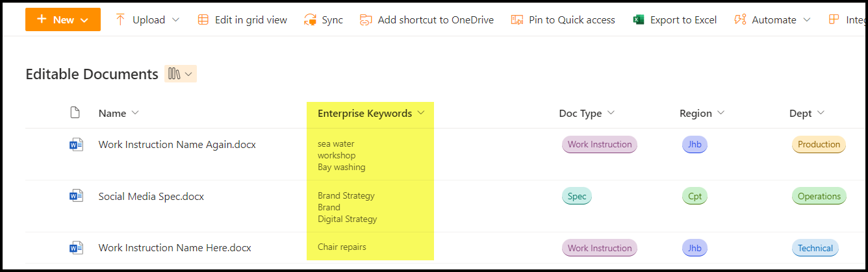The width and height of the screenshot is (868, 272).
Task: Open the Doc Type column menu
Action: click(587, 113)
